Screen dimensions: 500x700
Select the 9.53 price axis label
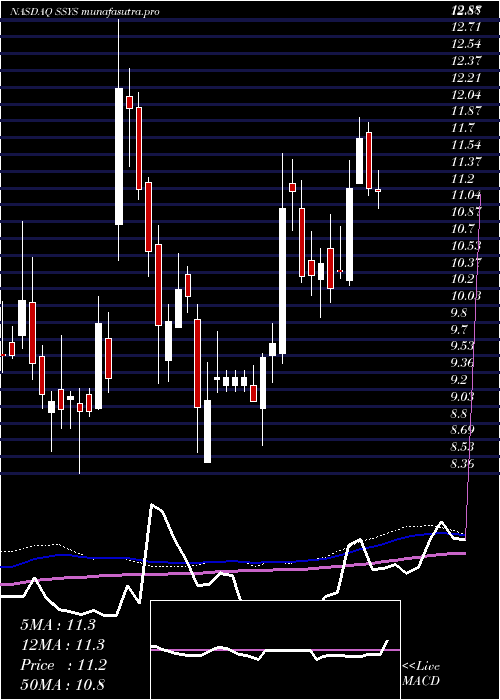463,346
